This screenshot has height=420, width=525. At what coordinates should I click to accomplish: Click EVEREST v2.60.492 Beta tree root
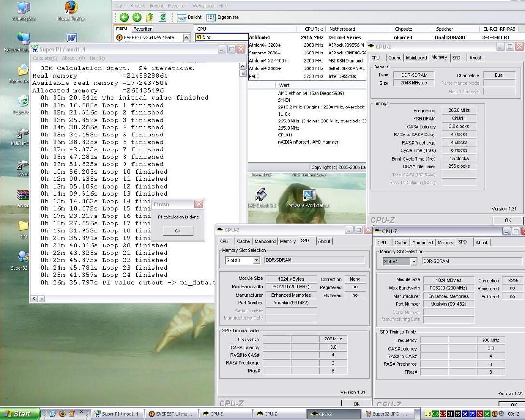pos(149,38)
